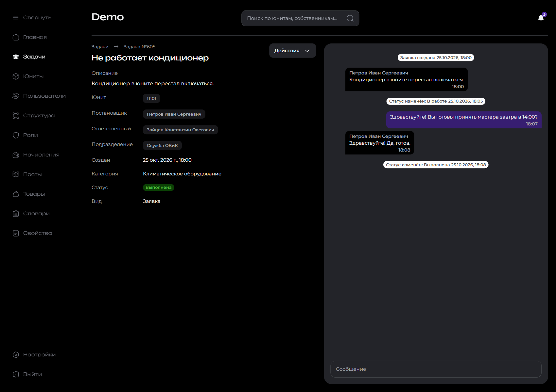Go to Задачи breadcrumb link
Viewport: 556px width, 392px height.
[100, 47]
